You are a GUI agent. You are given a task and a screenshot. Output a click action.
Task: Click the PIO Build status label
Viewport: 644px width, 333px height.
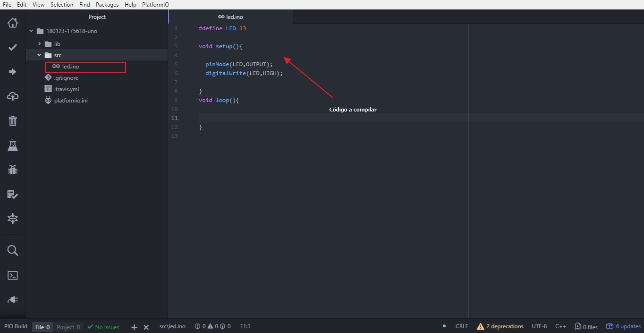(16, 326)
